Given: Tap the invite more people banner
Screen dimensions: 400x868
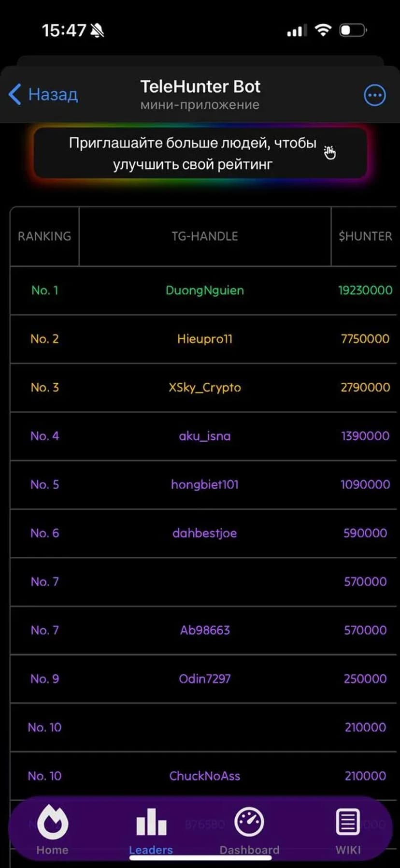Looking at the screenshot, I should (193, 153).
